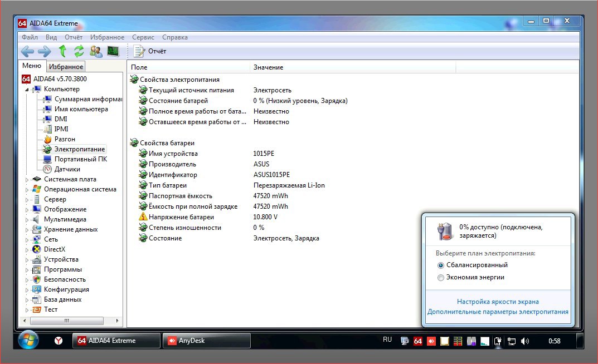Expand the Сеть node
Screen dimensions: 598x364
[27, 239]
